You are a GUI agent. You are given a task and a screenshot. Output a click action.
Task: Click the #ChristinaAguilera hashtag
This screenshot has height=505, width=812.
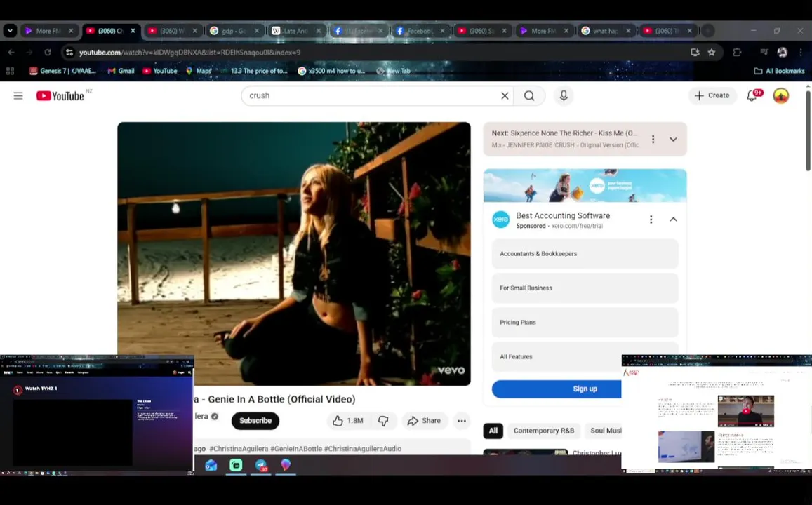pos(239,449)
